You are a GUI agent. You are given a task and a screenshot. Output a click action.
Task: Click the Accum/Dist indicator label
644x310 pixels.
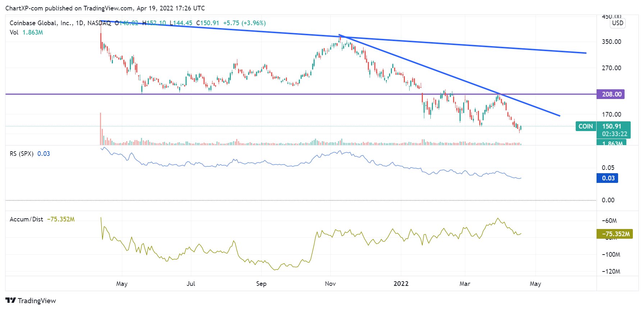pyautogui.click(x=26, y=219)
